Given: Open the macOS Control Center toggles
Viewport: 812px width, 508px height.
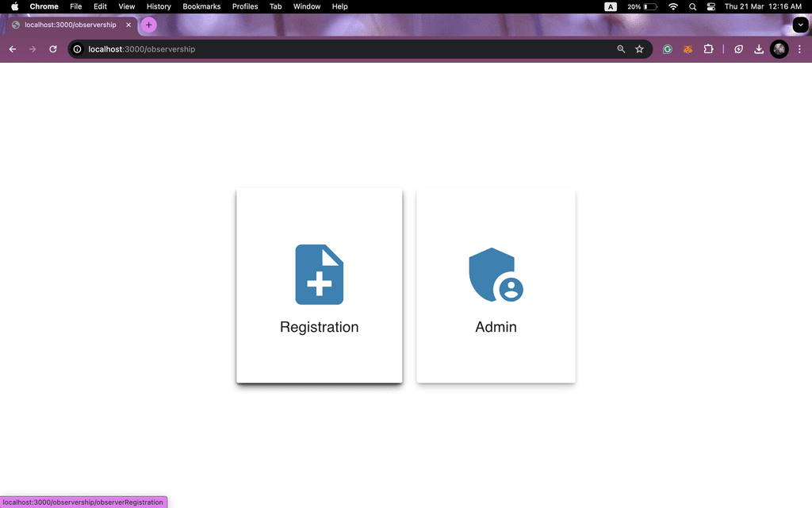Looking at the screenshot, I should (710, 6).
